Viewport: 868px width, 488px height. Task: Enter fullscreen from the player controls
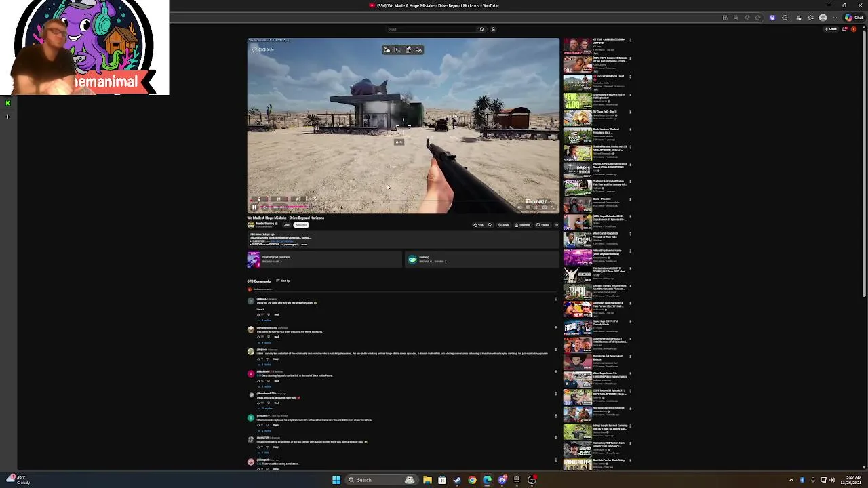(x=552, y=207)
